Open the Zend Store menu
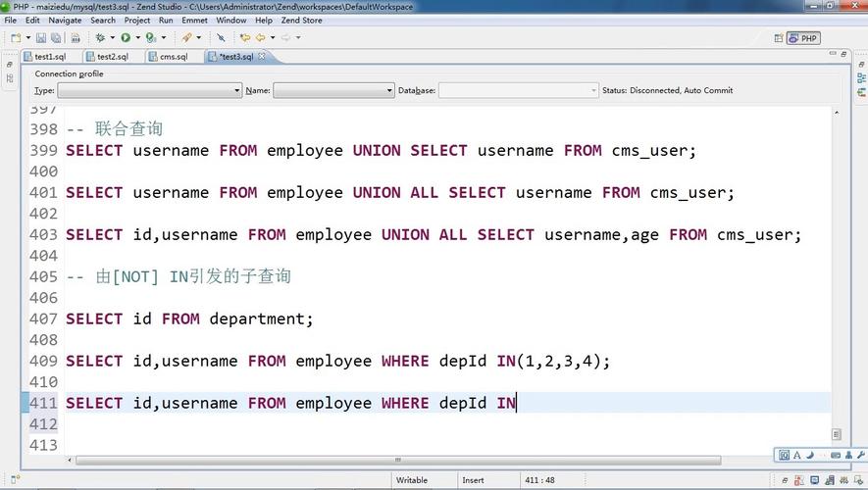The height and width of the screenshot is (490, 868). 302,20
